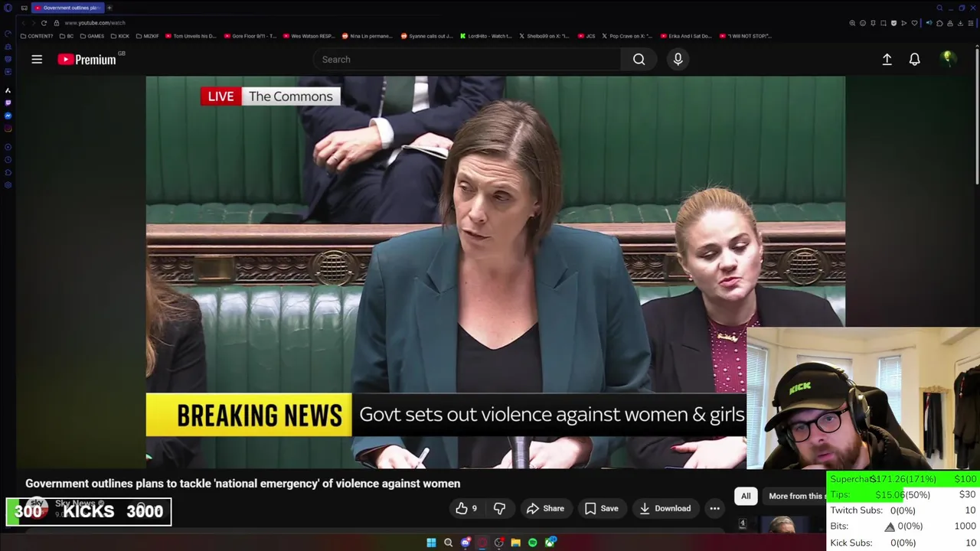Image resolution: width=980 pixels, height=551 pixels.
Task: Open the YouTube account avatar menu
Action: (948, 59)
